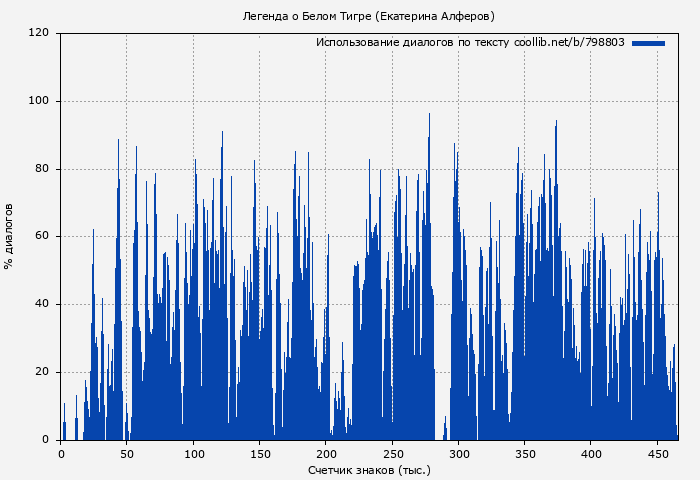Click the x-axis label 'Счетчик знаков (тыс.)'
Screen dimensions: 700x480
[x=369, y=469]
